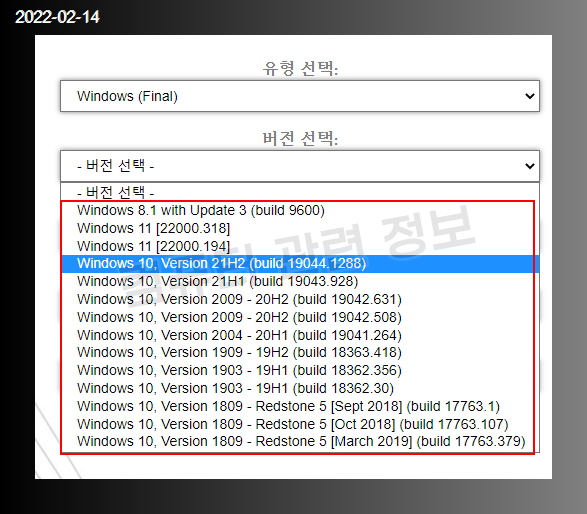
Task: Select the placeholder '- 버전 선택 -' list option
Action: (x=299, y=193)
